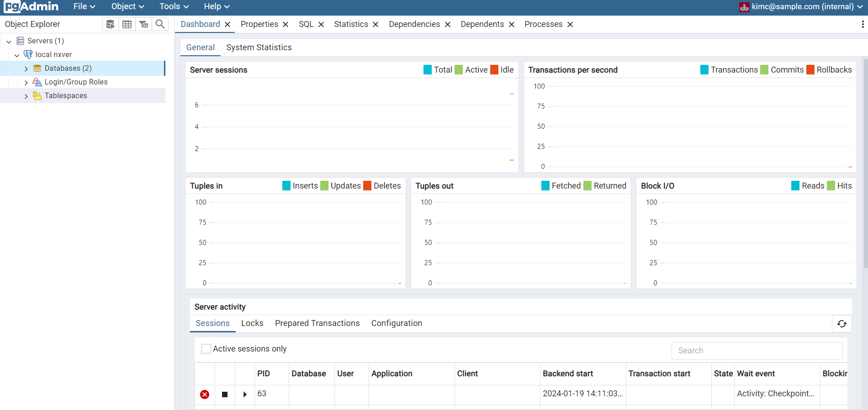Click the Login/Group Roles icon
The height and width of the screenshot is (410, 868).
37,82
